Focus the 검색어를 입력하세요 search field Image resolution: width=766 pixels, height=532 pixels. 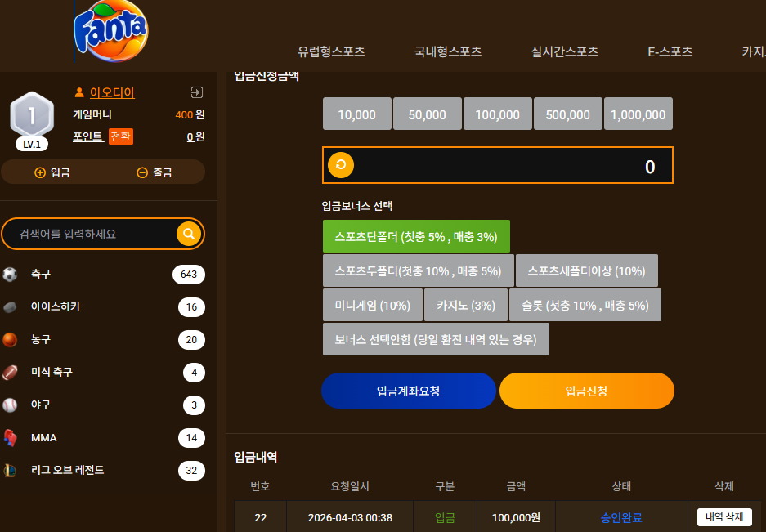pyautogui.click(x=96, y=234)
